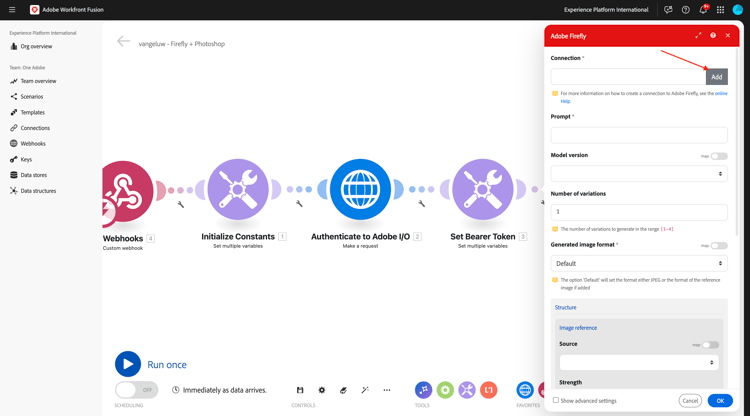Click the OK button

pyautogui.click(x=720, y=401)
